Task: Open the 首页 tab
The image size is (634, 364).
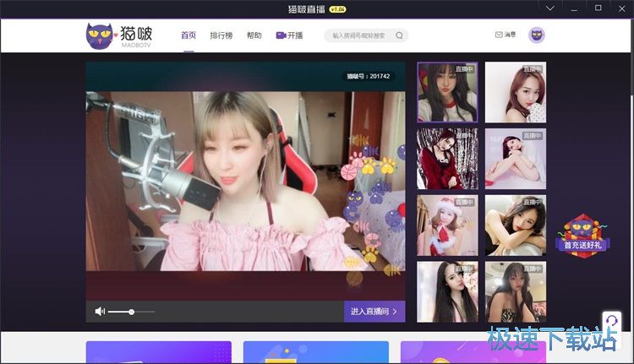Action: tap(189, 35)
